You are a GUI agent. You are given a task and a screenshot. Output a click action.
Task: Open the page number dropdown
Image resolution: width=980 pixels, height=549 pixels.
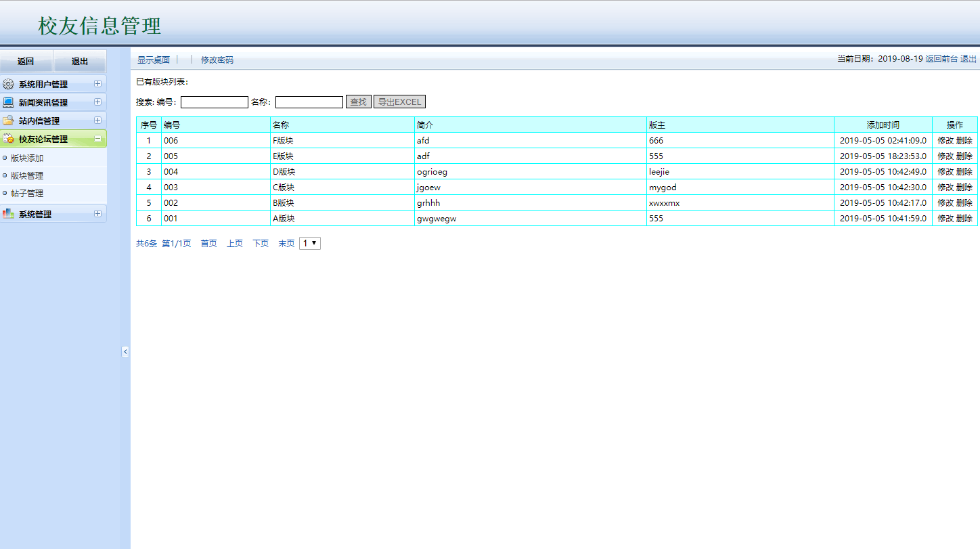coord(310,243)
